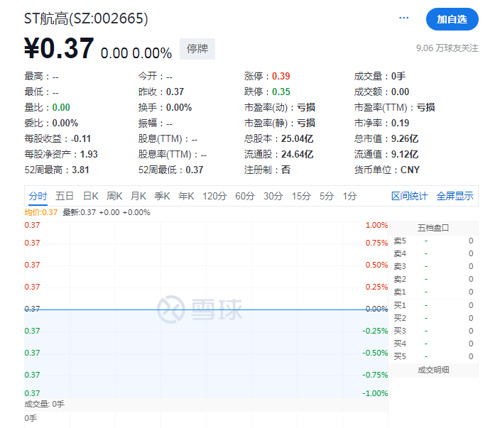Click the 涨停 value 0.39
Viewport: 500px width, 428px height.
281,76
